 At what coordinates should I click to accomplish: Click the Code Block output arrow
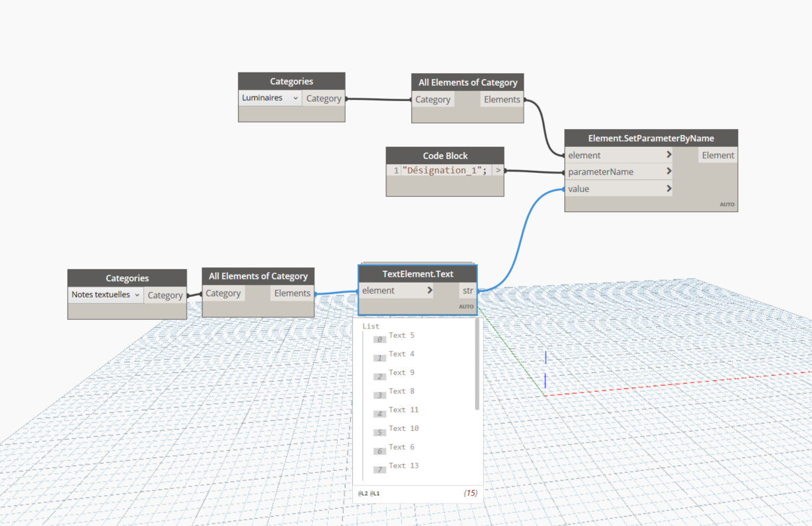[498, 170]
